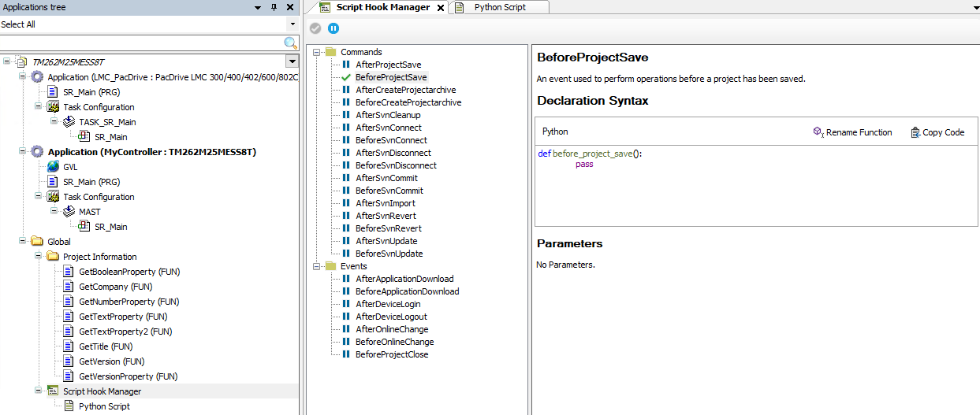Click the Rename Function button

coord(852,132)
